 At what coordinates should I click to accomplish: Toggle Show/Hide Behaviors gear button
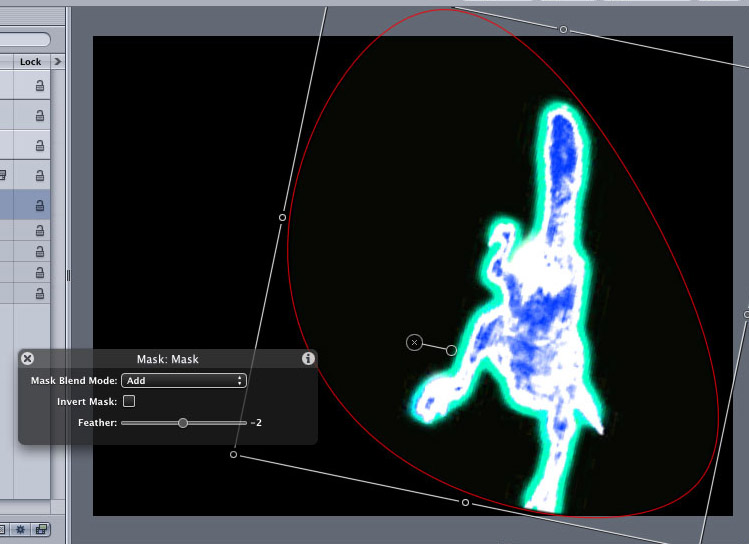tap(20, 529)
